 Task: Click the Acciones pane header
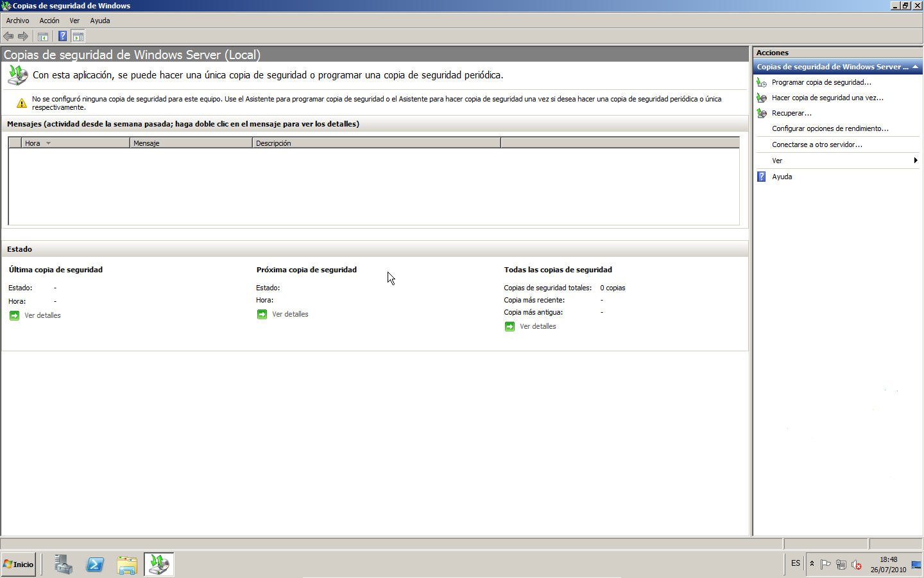click(x=838, y=53)
